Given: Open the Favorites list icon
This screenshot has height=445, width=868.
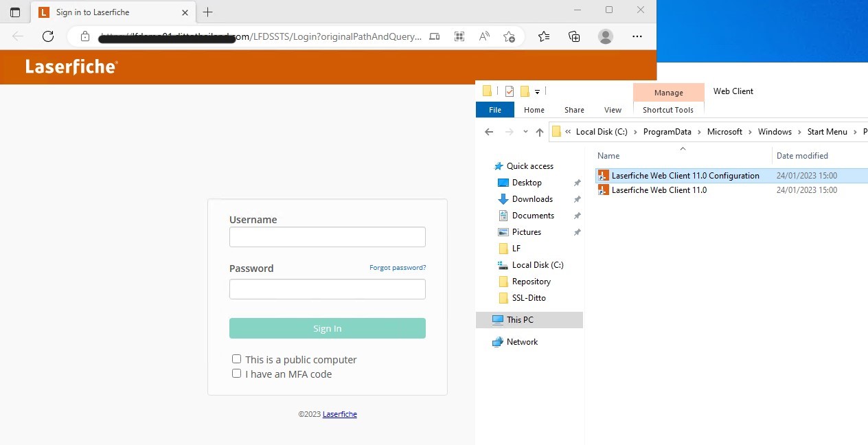Looking at the screenshot, I should tap(544, 36).
